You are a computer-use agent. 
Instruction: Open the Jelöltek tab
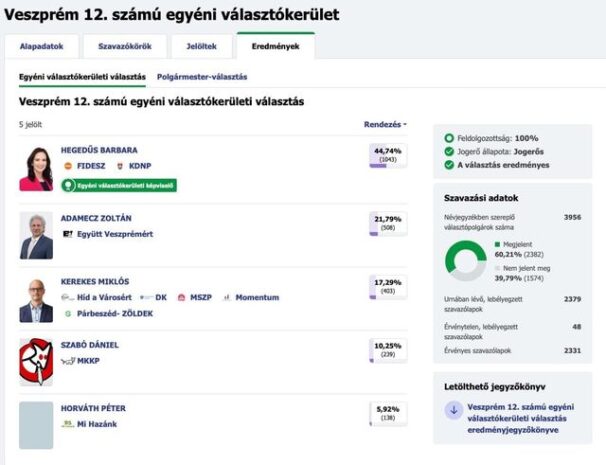pos(201,46)
